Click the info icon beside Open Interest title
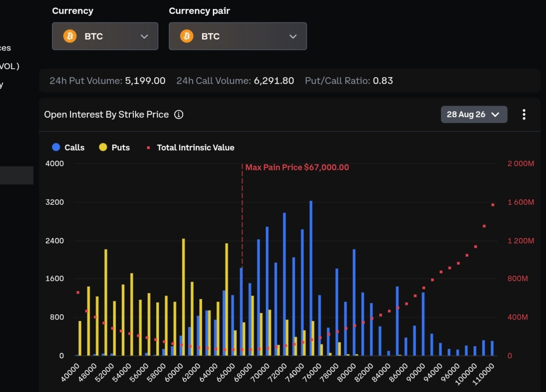This screenshot has height=392, width=546. 179,114
